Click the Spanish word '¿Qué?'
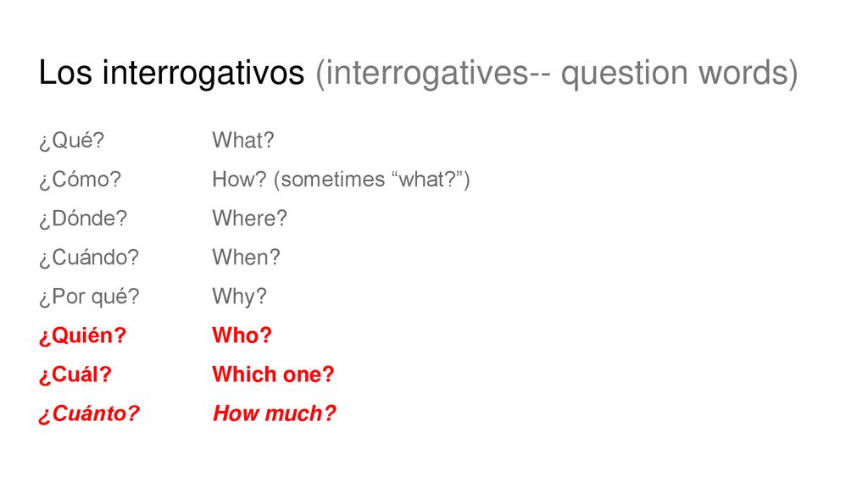 pos(71,141)
